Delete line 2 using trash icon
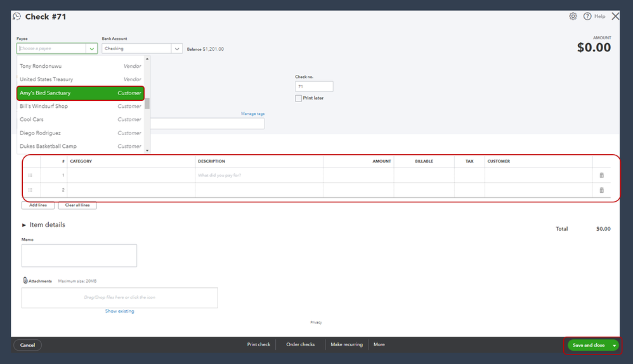This screenshot has width=633, height=364. pos(601,190)
